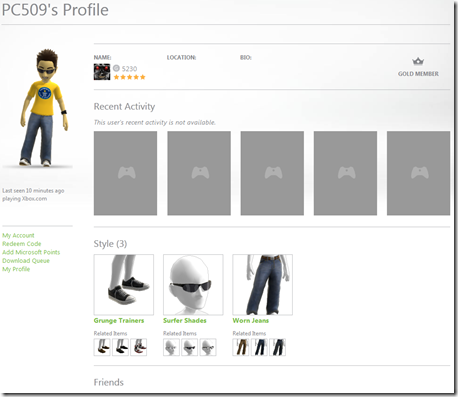Pick the third related item under Grunge Trainers
The height and width of the screenshot is (397, 458).
click(x=139, y=347)
